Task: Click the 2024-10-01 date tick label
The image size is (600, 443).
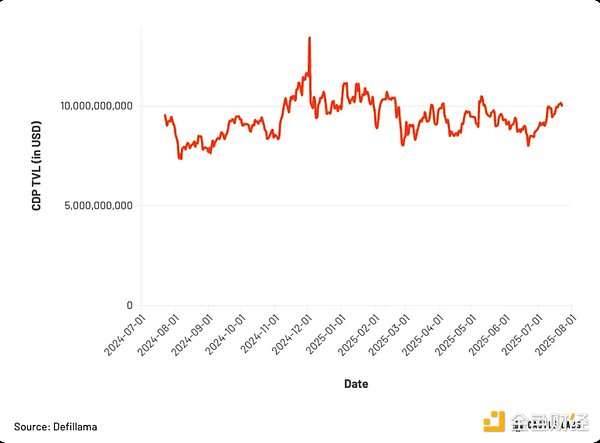Action: [222, 334]
